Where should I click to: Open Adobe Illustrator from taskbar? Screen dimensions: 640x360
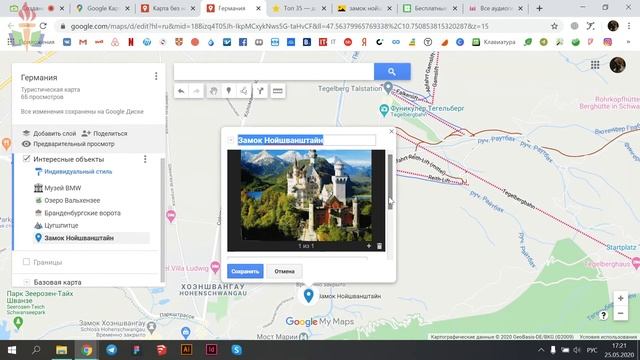(186, 350)
